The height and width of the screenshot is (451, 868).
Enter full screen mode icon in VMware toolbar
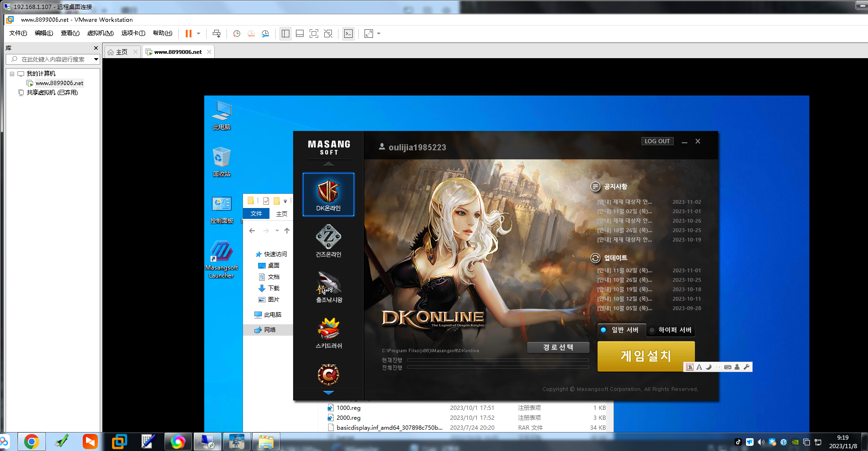pos(314,34)
